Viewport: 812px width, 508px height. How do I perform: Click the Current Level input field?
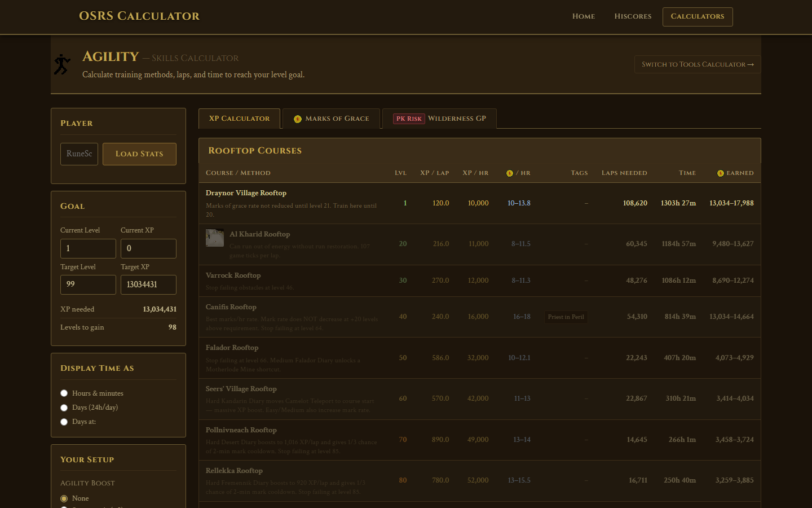pyautogui.click(x=88, y=248)
